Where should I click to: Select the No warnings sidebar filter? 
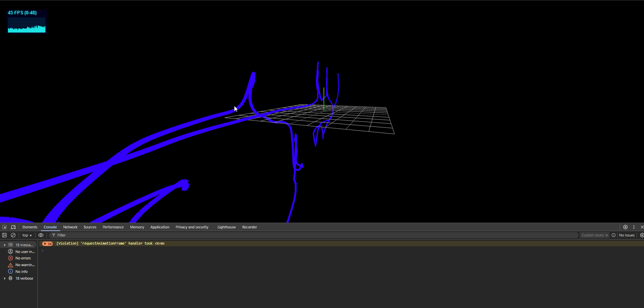point(25,265)
